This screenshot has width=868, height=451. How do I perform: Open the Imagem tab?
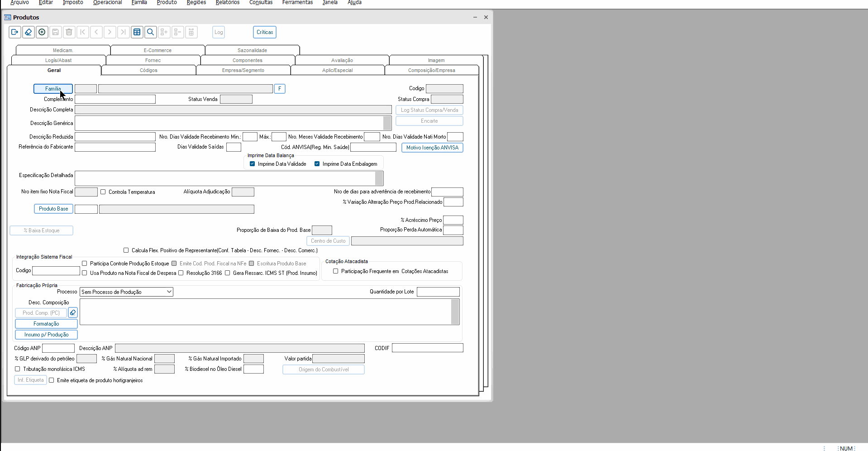(436, 60)
